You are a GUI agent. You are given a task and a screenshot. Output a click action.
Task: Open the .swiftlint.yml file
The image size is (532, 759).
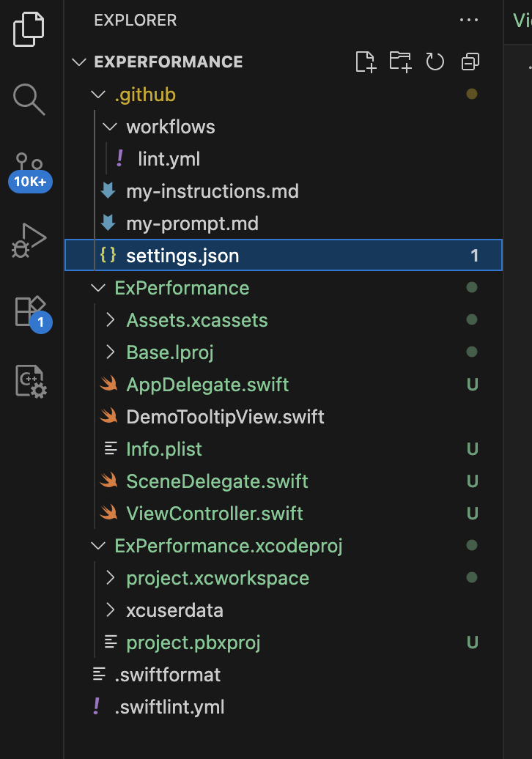(x=169, y=707)
